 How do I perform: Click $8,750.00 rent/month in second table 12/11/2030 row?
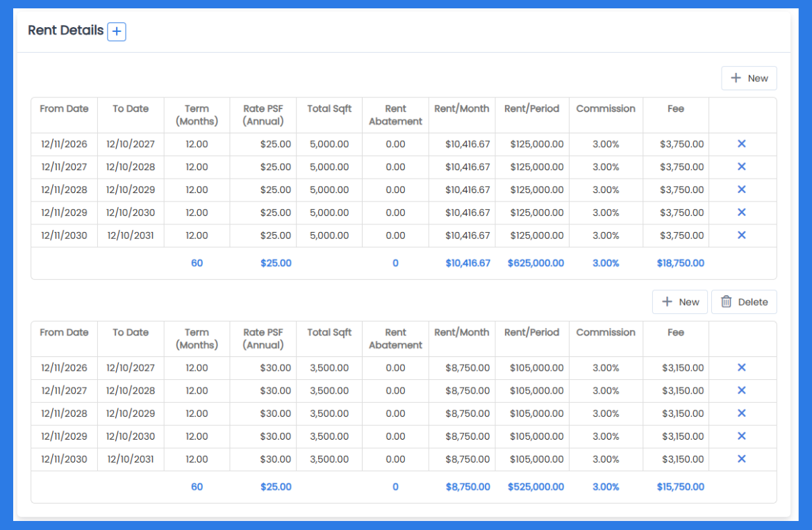point(467,459)
